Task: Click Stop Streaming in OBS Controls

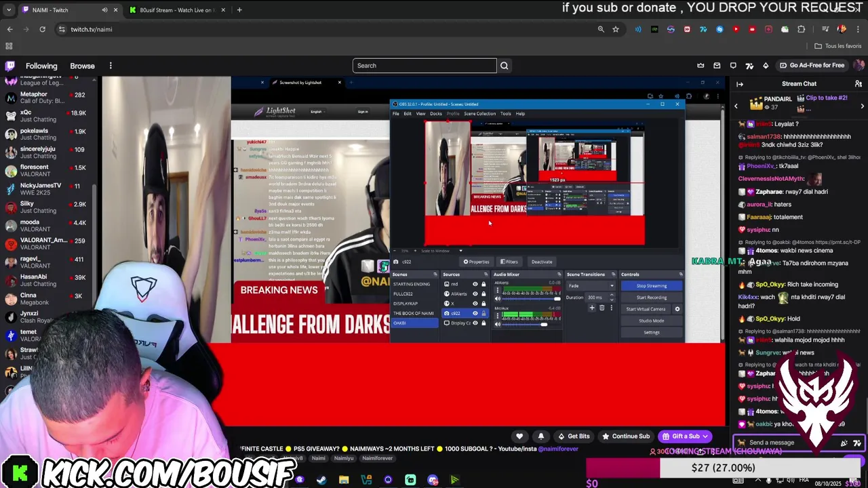Action: pos(652,286)
